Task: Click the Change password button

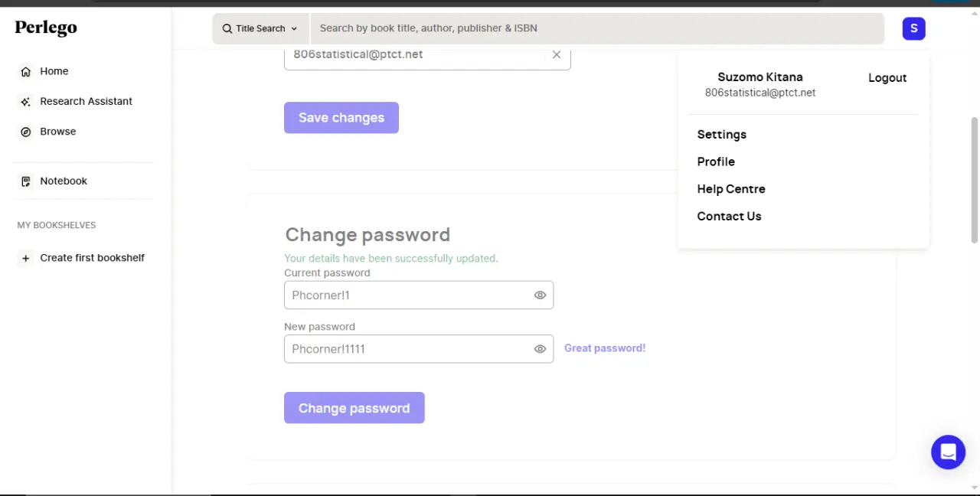Action: tap(354, 408)
